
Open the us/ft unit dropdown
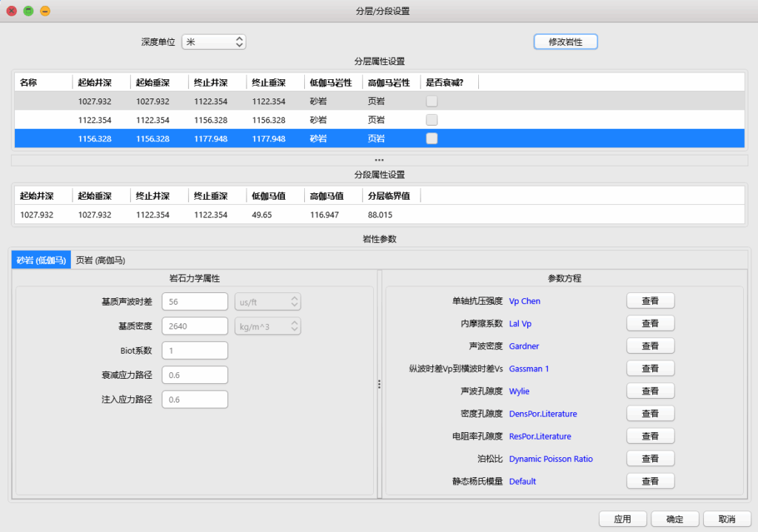coord(268,301)
